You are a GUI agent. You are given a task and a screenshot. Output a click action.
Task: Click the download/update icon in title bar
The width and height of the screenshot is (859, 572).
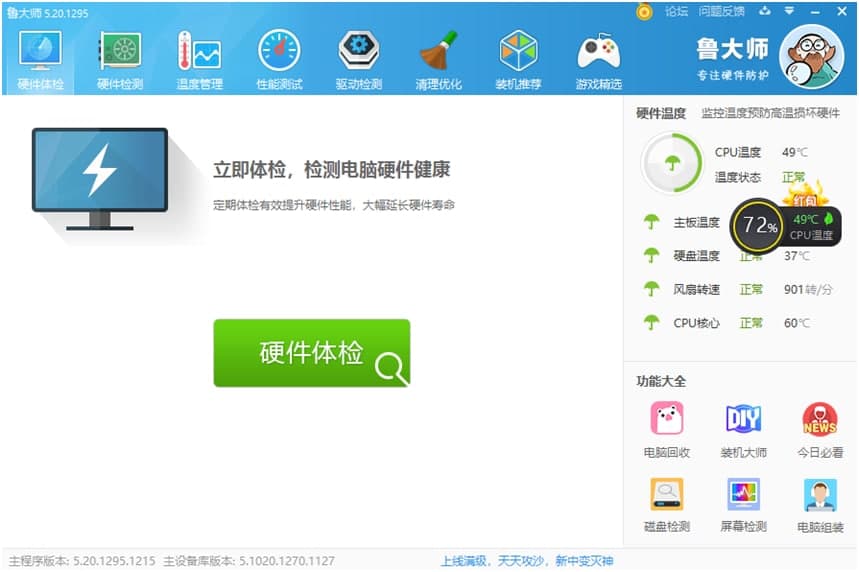pos(765,10)
